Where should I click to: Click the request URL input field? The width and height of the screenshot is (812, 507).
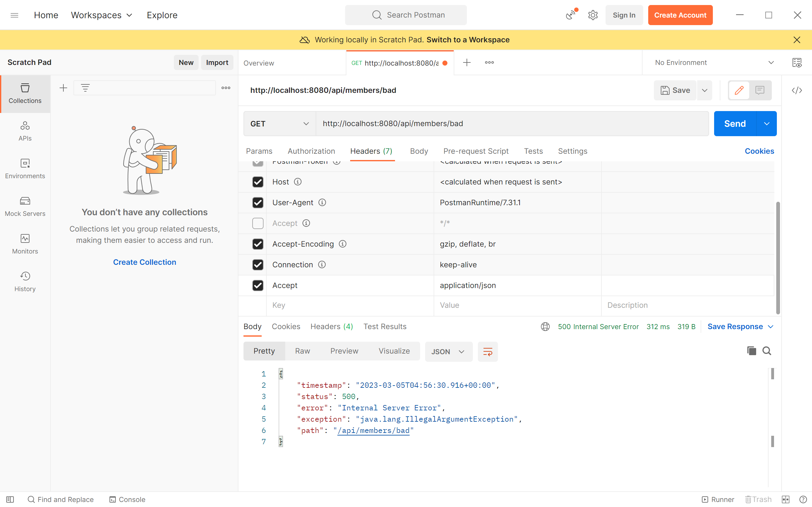tap(512, 124)
